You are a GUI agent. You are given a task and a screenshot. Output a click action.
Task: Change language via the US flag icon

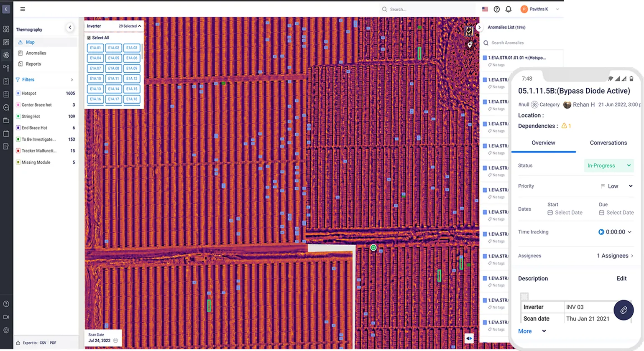tap(485, 9)
